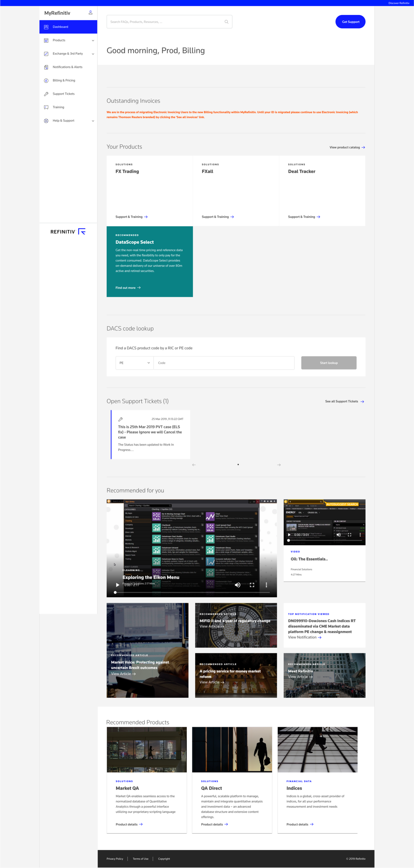Click the carousel dot under support tickets
This screenshot has height=868, width=414.
click(x=238, y=465)
